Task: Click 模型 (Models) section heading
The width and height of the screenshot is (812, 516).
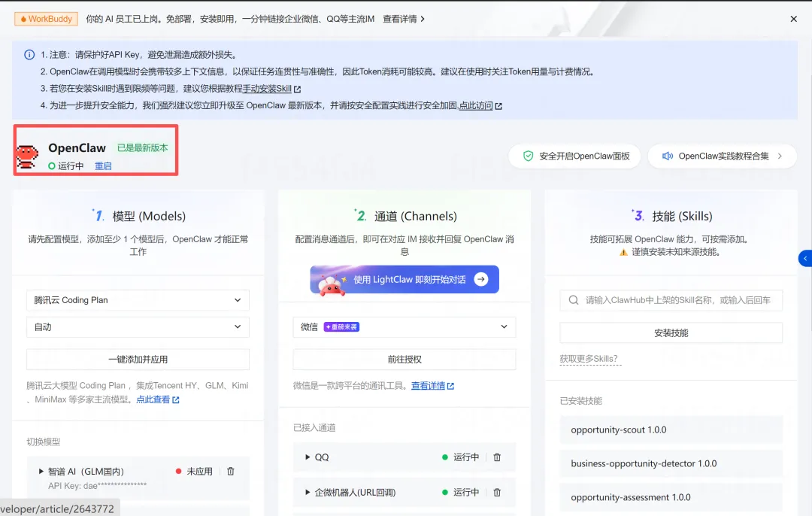Action: 149,217
